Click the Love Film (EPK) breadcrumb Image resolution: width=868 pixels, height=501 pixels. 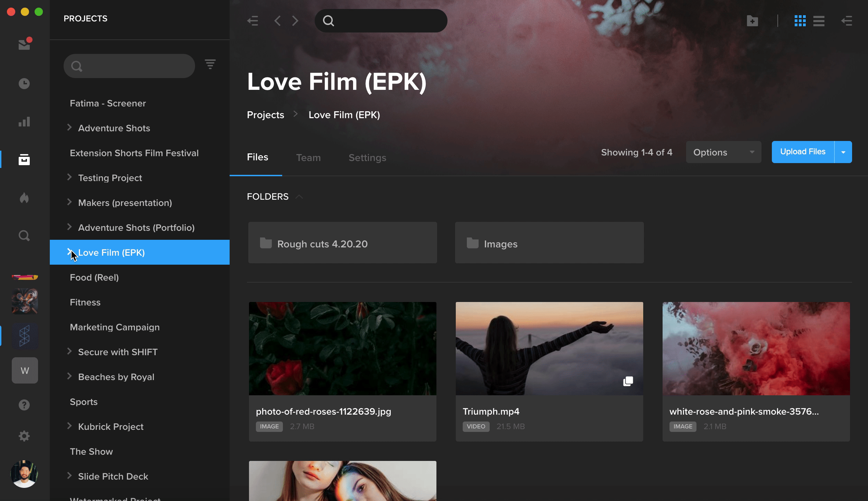tap(344, 115)
